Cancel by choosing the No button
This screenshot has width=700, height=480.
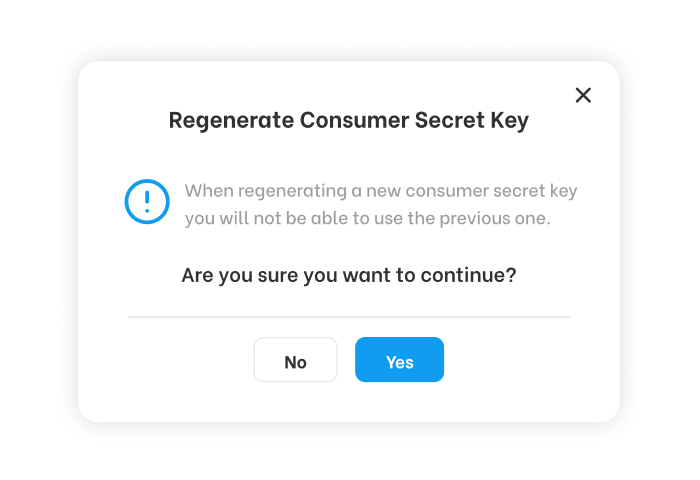tap(296, 359)
